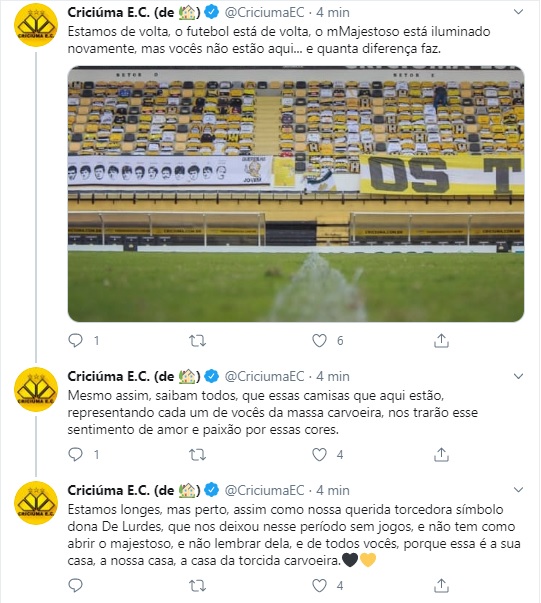
Task: Retweet the first tweet with stadium photo
Action: pyautogui.click(x=197, y=340)
